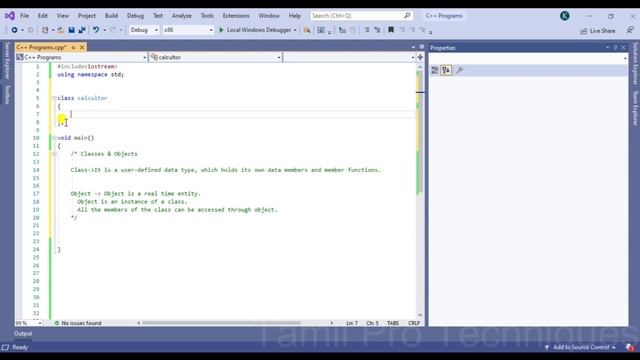Open the Help menu
The image size is (640, 360).
[x=294, y=16]
